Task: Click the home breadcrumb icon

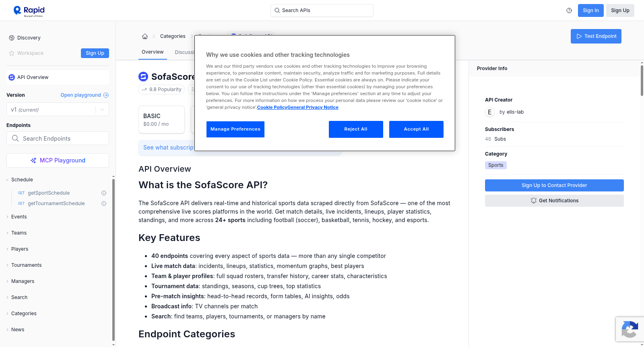Action: [x=145, y=36]
